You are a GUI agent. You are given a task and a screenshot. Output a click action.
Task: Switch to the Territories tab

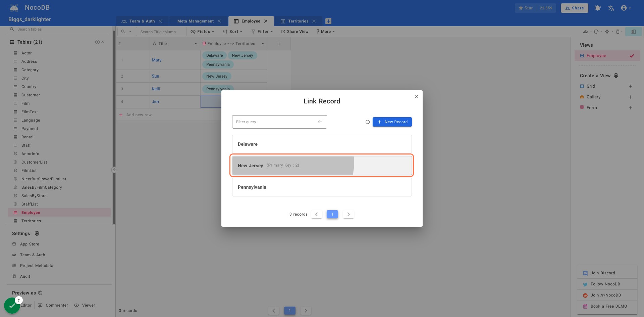298,21
